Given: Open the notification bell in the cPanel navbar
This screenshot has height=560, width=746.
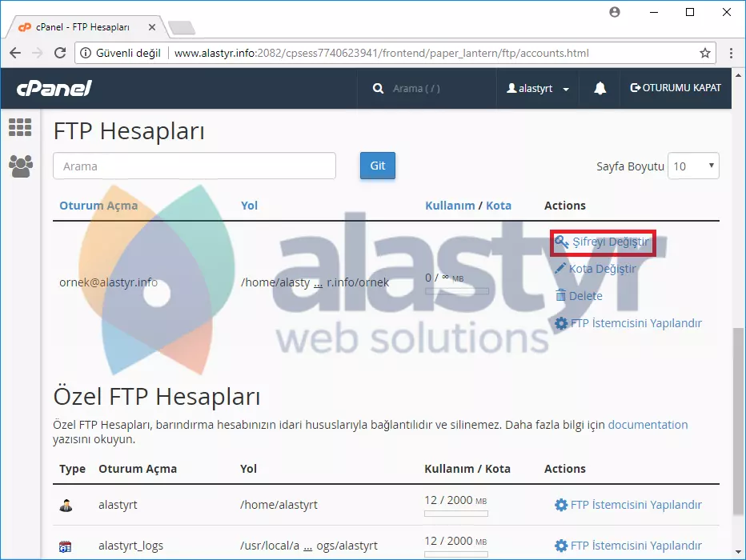Looking at the screenshot, I should pos(600,88).
